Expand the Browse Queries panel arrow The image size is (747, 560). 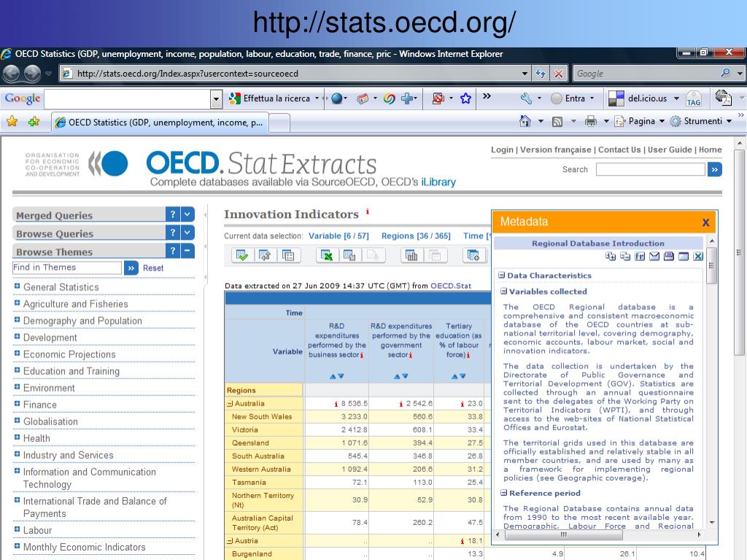tap(187, 233)
